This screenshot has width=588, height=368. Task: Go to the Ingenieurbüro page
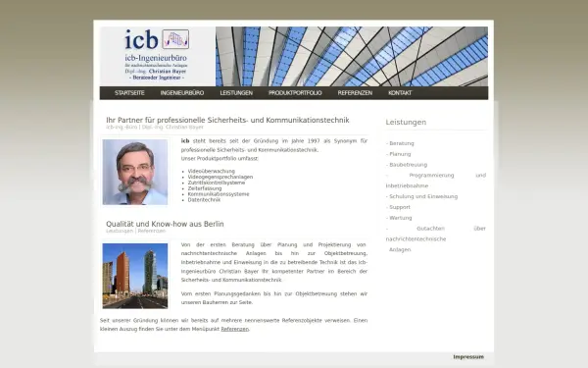pyautogui.click(x=182, y=93)
